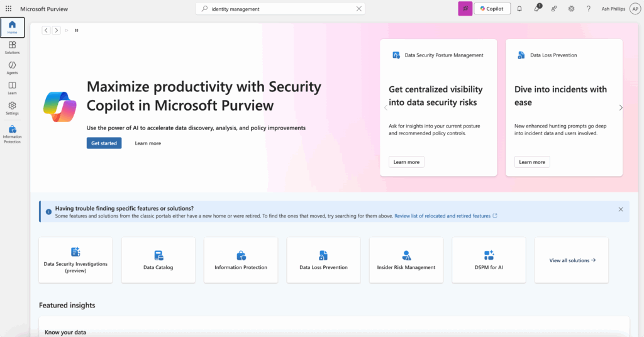
Task: Open the Data Catalog solution tile
Action: coord(158,260)
